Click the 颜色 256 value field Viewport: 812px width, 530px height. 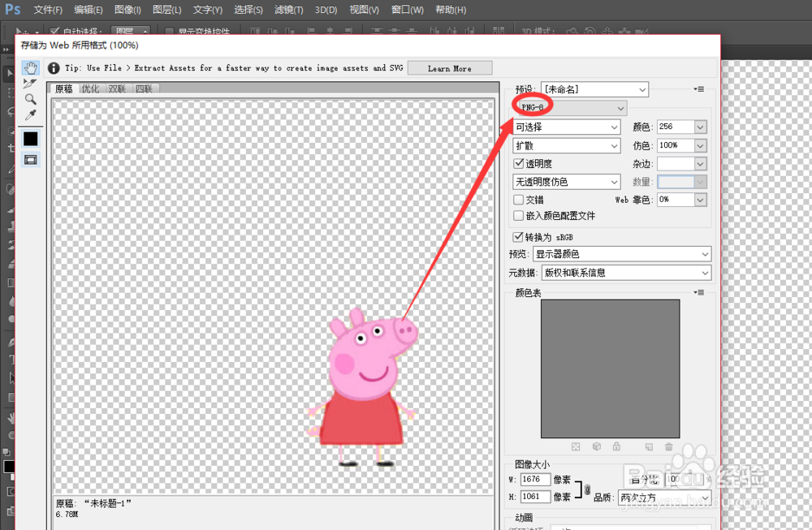676,127
